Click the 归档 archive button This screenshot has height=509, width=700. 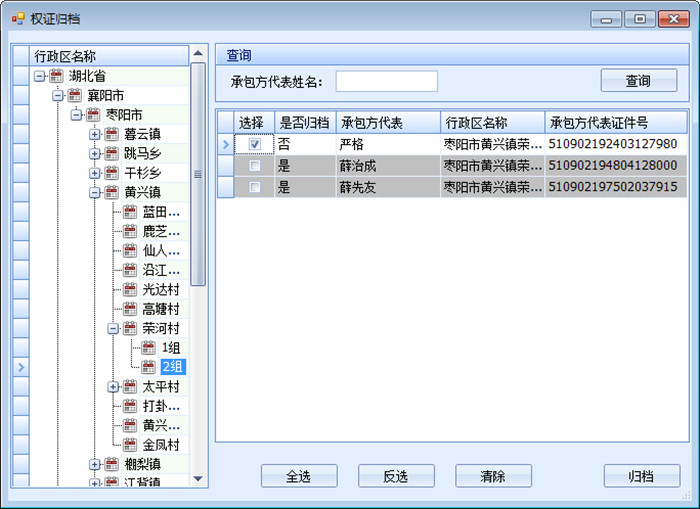pos(642,476)
